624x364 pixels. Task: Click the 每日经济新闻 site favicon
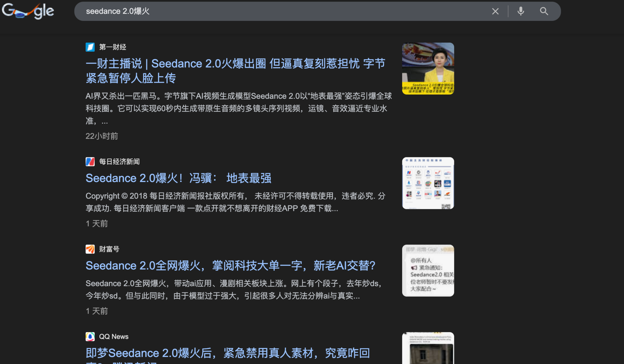coord(90,162)
